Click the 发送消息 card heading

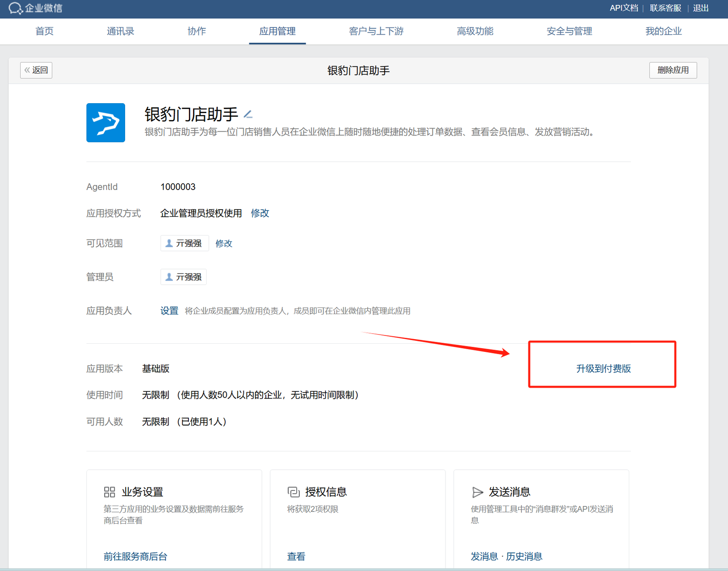tap(510, 492)
